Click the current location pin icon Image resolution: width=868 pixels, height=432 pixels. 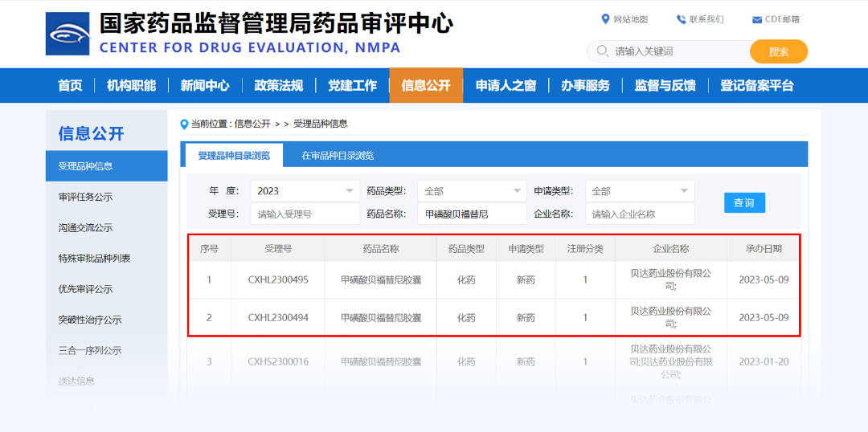[x=185, y=124]
